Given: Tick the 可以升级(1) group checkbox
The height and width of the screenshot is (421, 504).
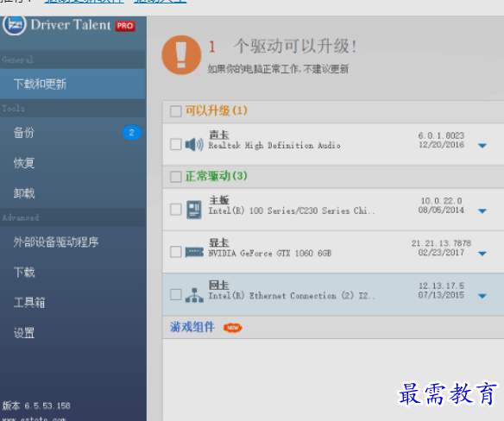Looking at the screenshot, I should (x=176, y=111).
